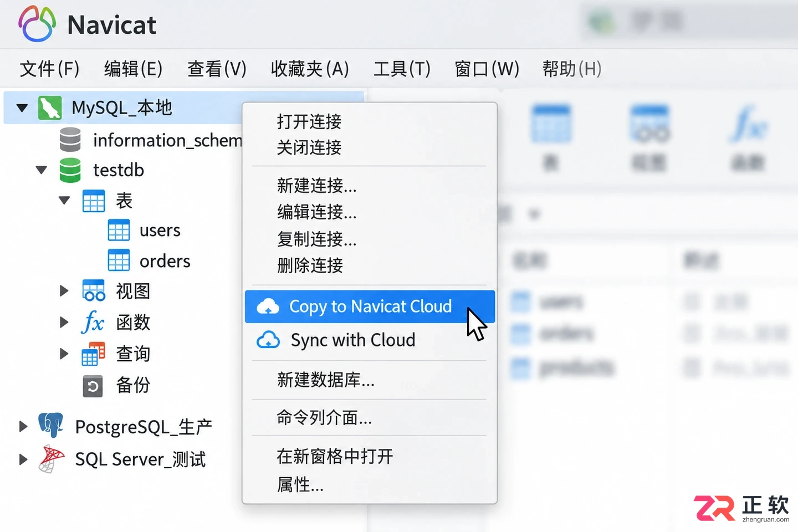Viewport: 798px width, 532px height.
Task: Click the 查询 query icon
Action: (93, 354)
